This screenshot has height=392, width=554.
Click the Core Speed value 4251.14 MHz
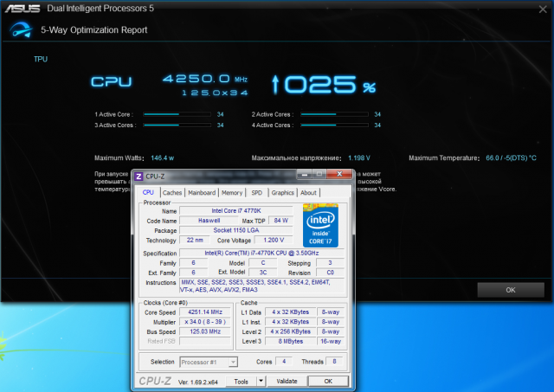(x=205, y=312)
